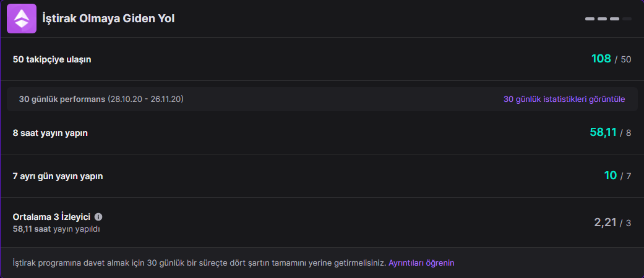The image size is (644, 278).
Task: Select the 50 takipçiye ulaşın goal row
Action: pos(52,59)
